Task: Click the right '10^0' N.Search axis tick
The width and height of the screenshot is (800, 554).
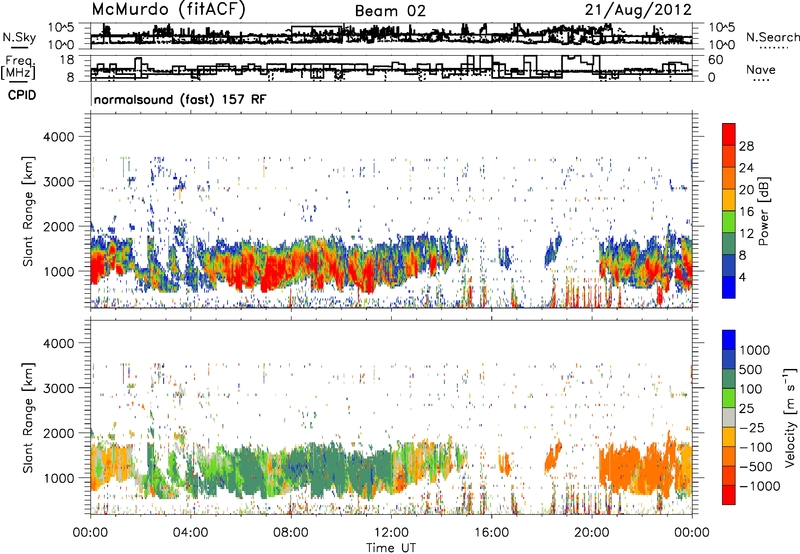Action: 721,45
